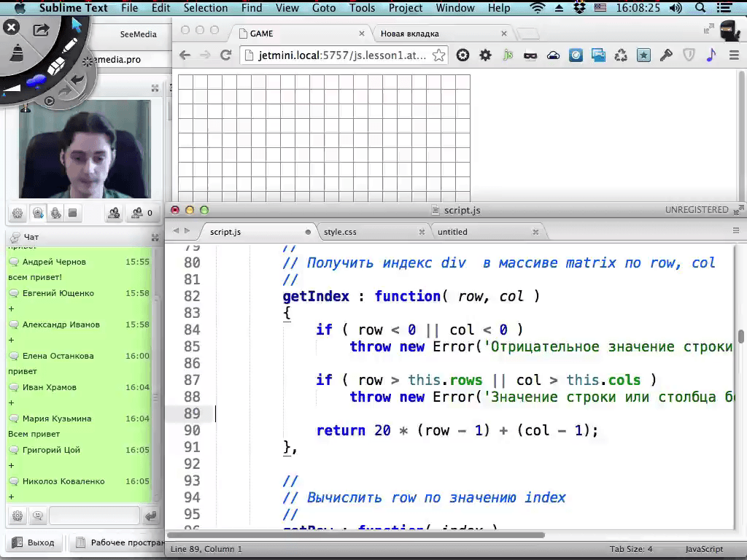
Task: Click the previous tab arrow in Sublime
Action: point(176,230)
